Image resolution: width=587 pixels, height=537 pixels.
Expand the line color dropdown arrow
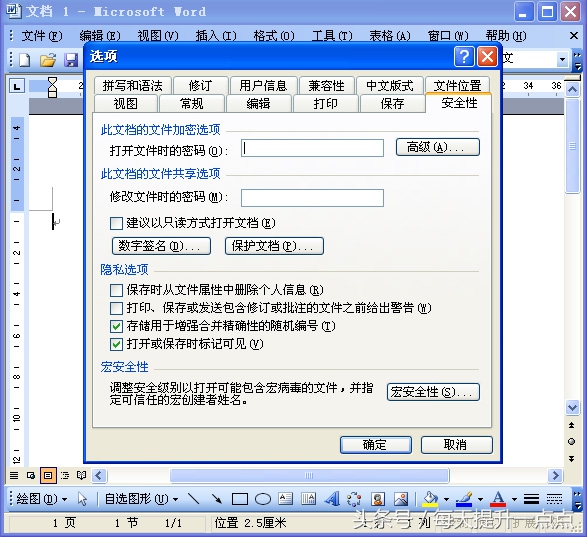[480, 499]
